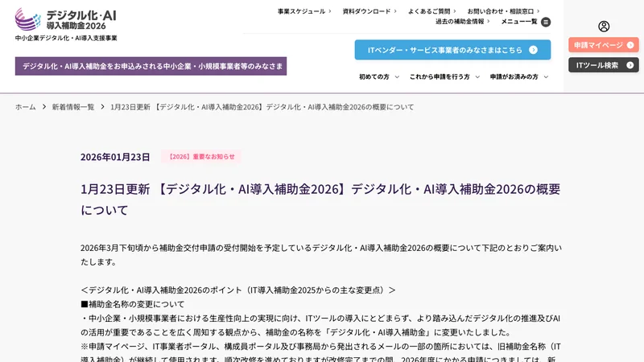
Task: Open よくあるご質問 link
Action: (432, 11)
